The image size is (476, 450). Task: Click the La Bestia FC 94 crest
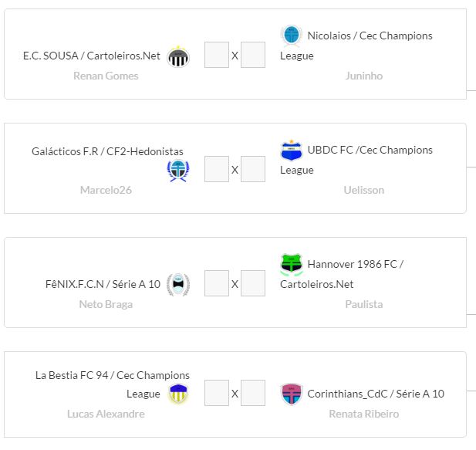[178, 394]
